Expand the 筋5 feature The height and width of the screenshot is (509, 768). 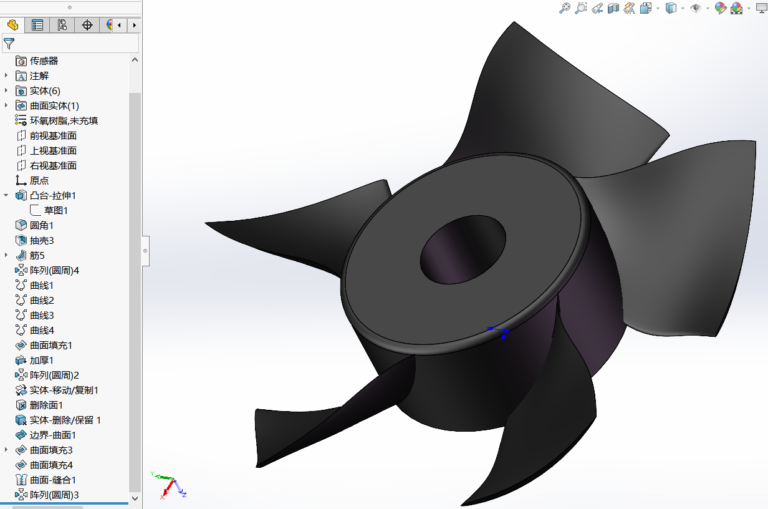pos(6,255)
